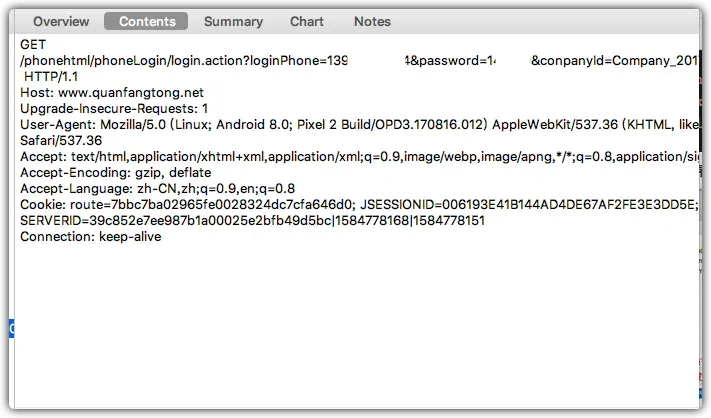Click the Cookie route JSESSIONID line
711x418 pixels.
point(359,204)
